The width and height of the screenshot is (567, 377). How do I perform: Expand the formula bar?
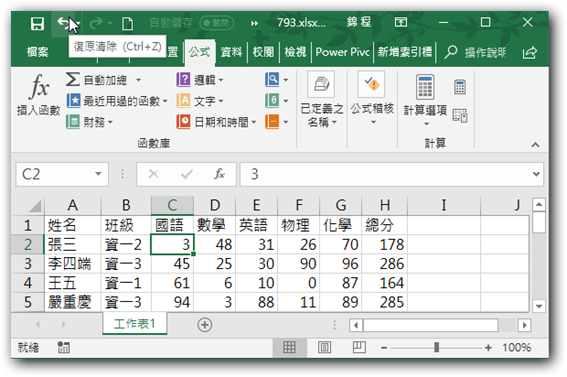[536, 174]
